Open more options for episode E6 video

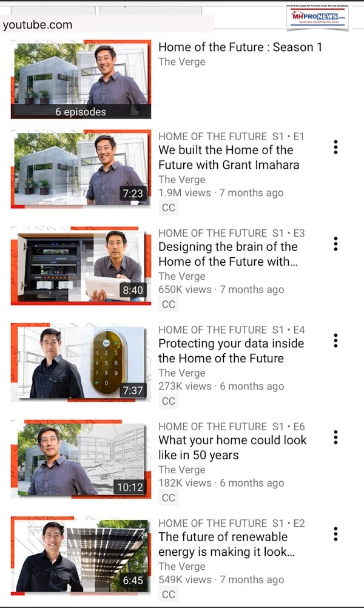click(x=335, y=437)
